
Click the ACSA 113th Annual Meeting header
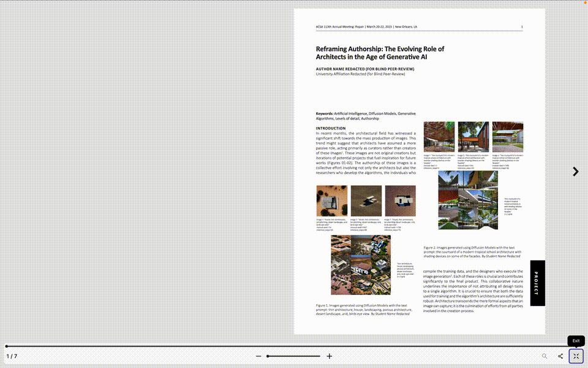366,26
